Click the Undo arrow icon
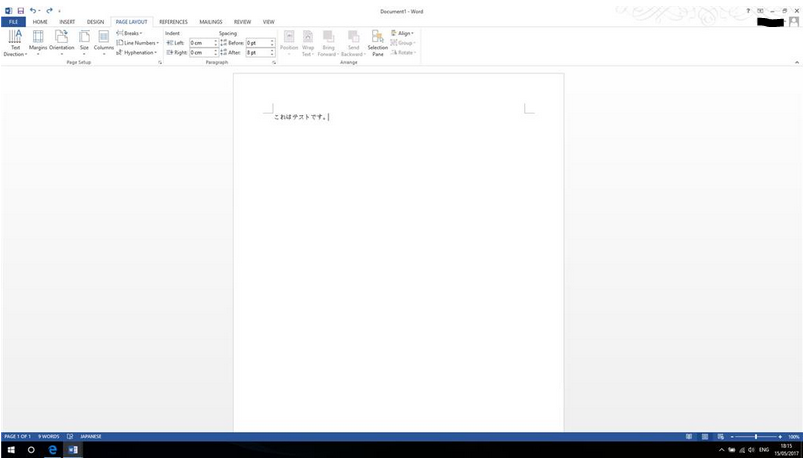The width and height of the screenshot is (804, 462). coord(33,11)
